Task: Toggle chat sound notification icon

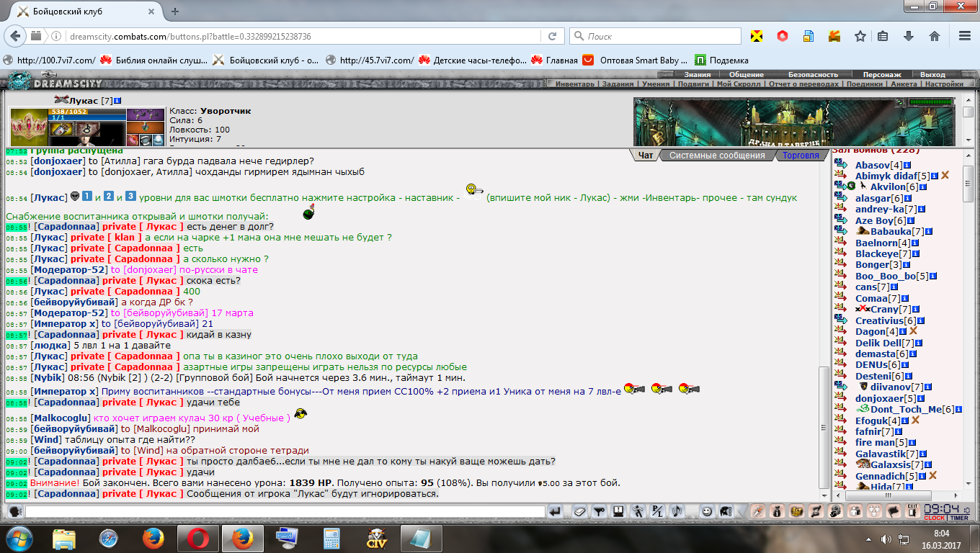Action: (676, 511)
